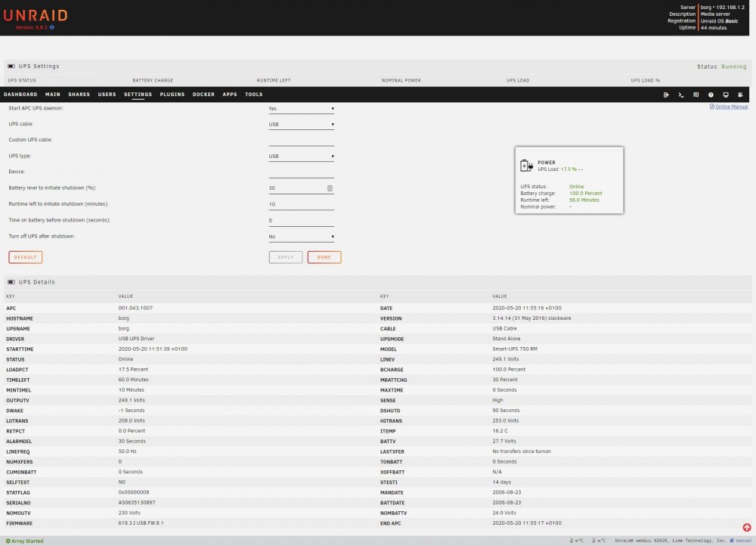The width and height of the screenshot is (756, 546).
Task: Open the terminal icon in the navigation bar
Action: coord(681,95)
